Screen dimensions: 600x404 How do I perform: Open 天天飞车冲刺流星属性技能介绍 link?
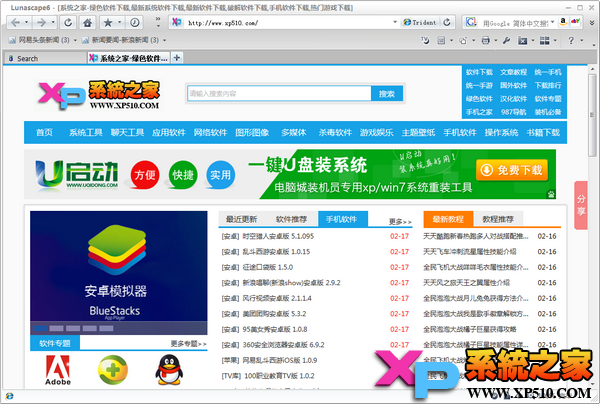(x=470, y=252)
